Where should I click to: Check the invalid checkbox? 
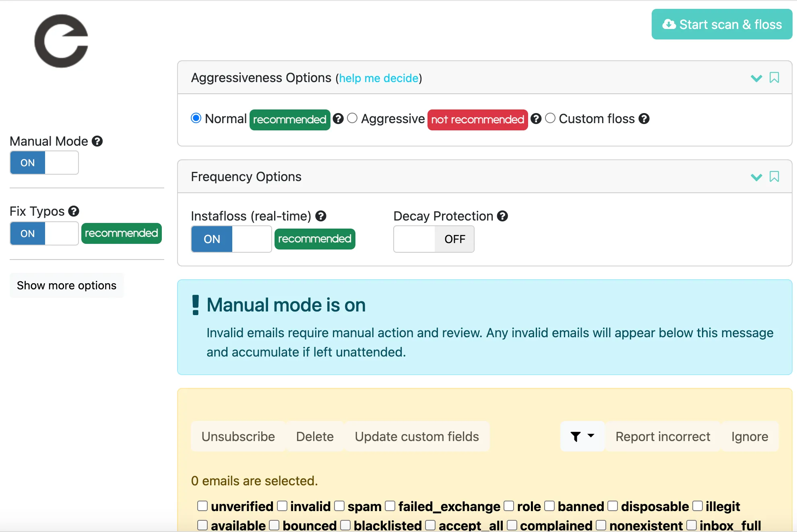pyautogui.click(x=282, y=506)
